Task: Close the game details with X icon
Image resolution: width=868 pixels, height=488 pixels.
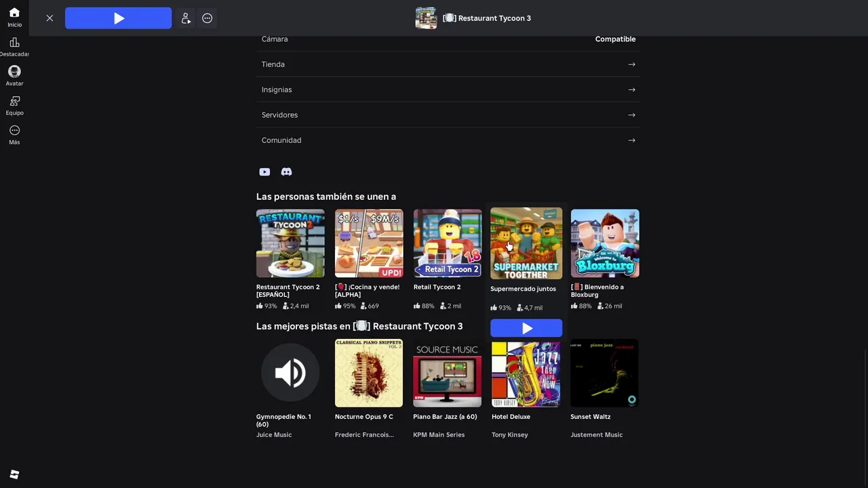Action: coord(50,18)
